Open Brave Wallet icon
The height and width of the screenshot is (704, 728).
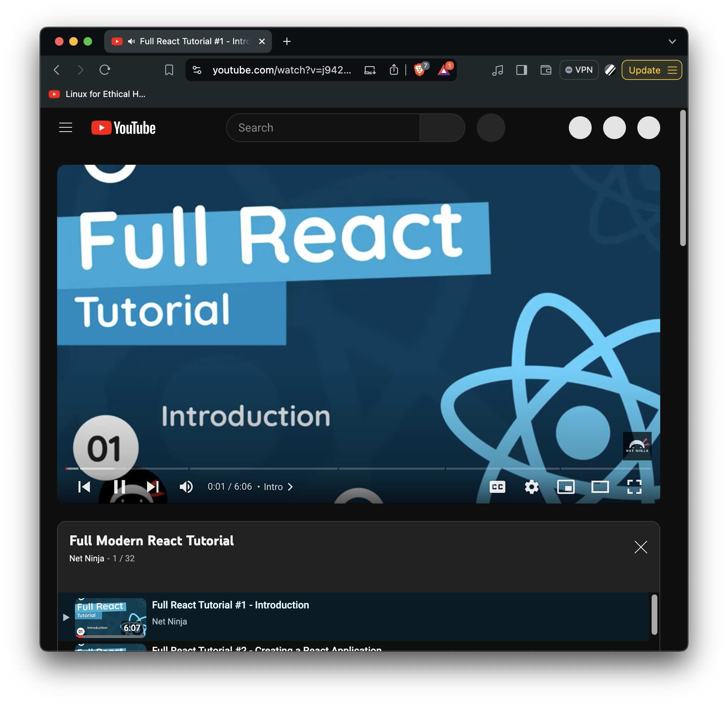(x=546, y=70)
